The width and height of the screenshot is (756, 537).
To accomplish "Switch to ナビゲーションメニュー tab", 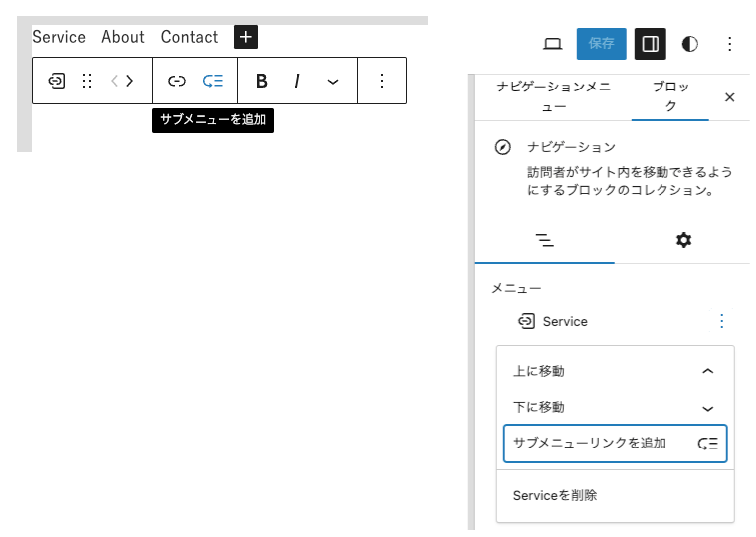I will (x=553, y=96).
